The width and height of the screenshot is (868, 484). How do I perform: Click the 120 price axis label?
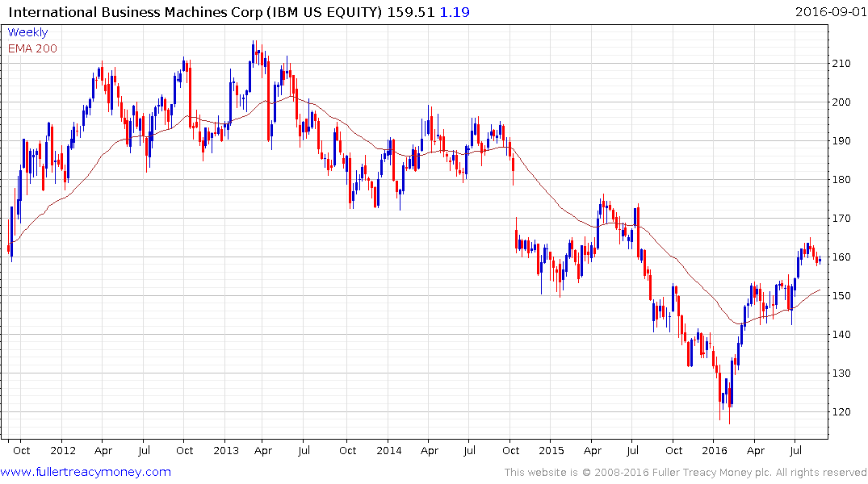coord(841,411)
